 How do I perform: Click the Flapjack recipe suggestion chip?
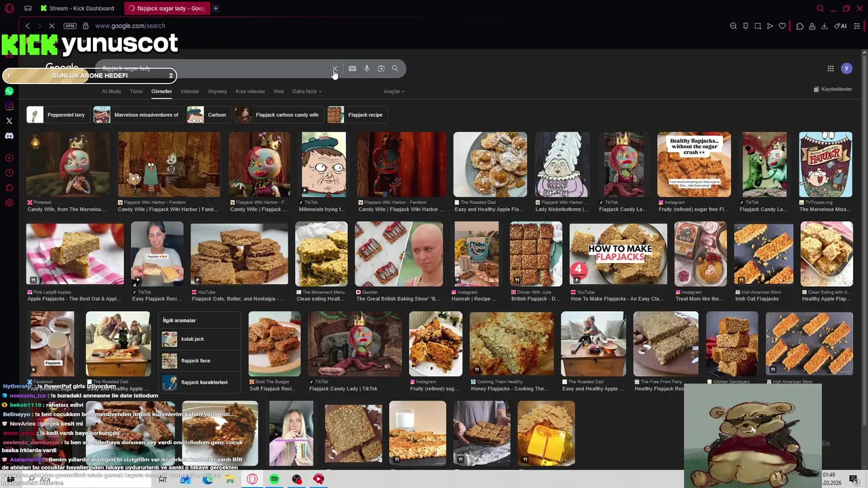357,115
